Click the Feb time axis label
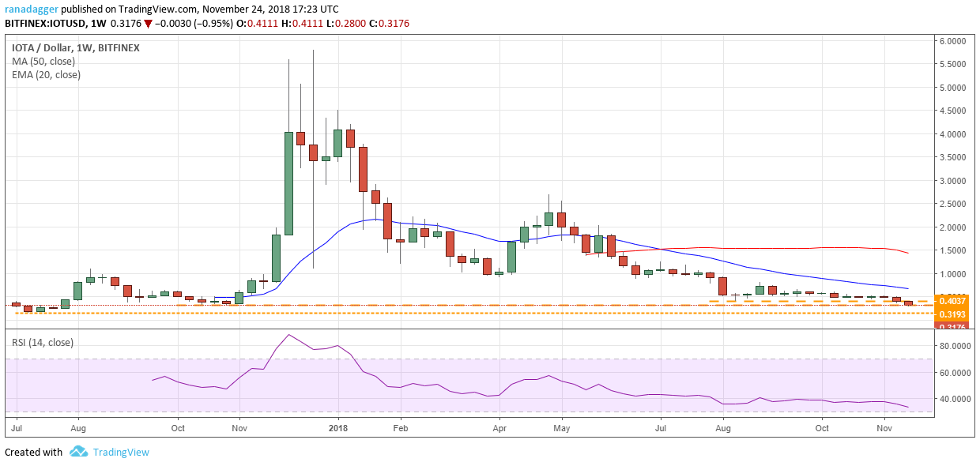Viewport: 980px width, 466px height. tap(400, 427)
